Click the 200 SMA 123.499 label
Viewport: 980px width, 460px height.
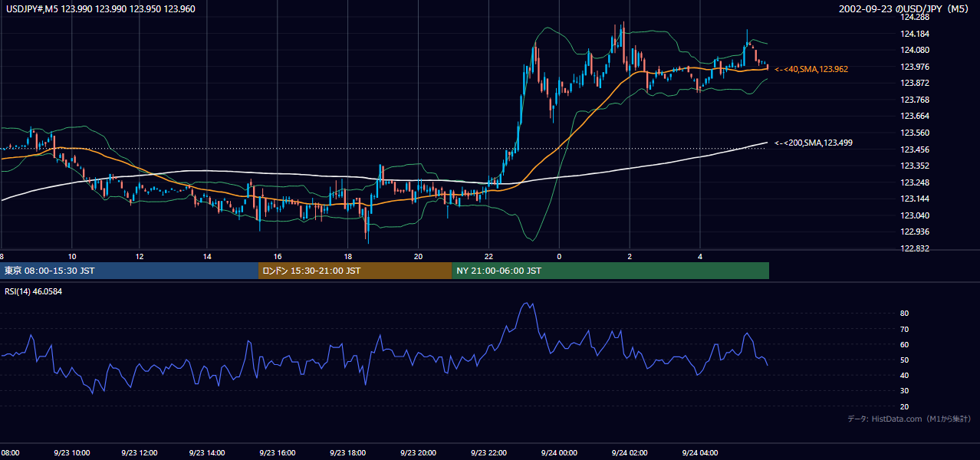pos(814,143)
